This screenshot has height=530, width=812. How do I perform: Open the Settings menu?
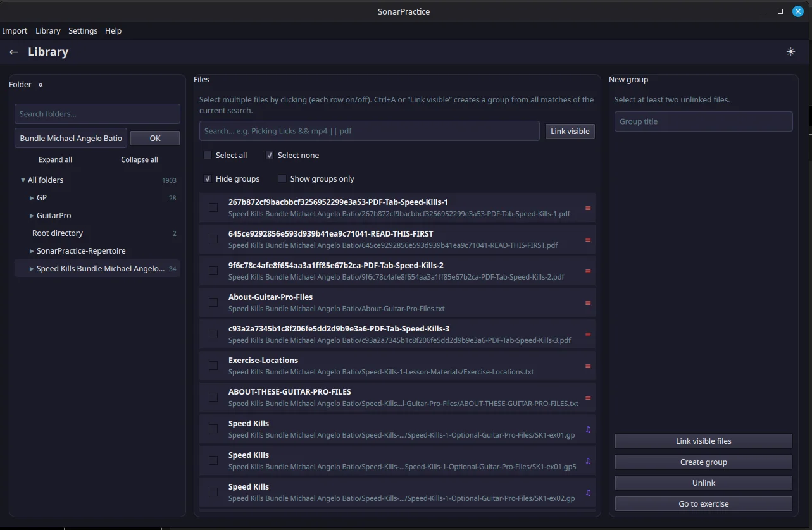click(x=83, y=30)
